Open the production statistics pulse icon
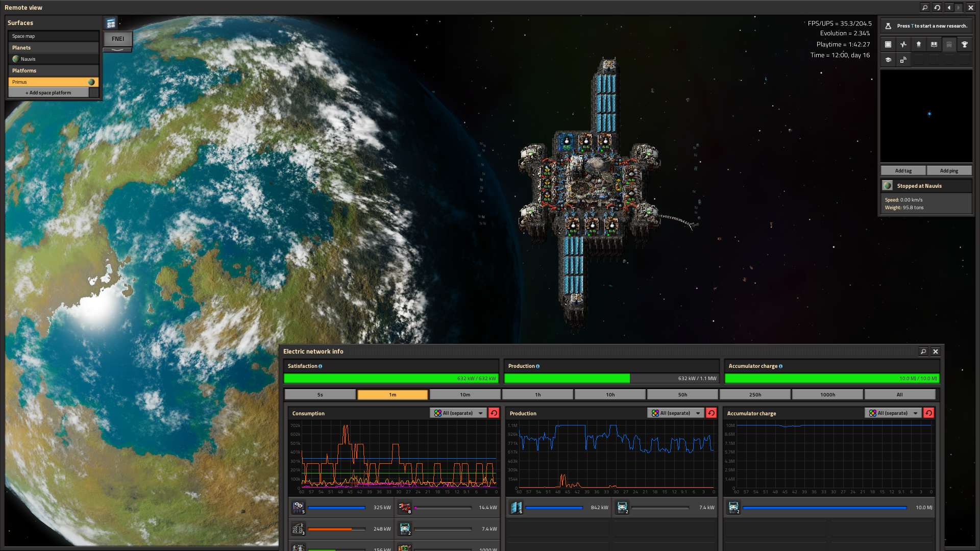Screen dimensions: 980x551 (903, 44)
